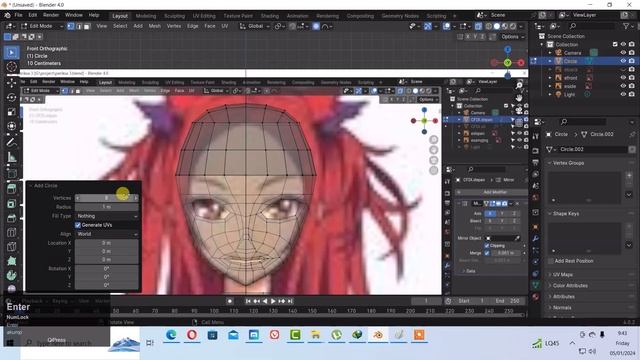Jump to the end frame on the timeline
The width and height of the screenshot is (640, 360).
290,301
